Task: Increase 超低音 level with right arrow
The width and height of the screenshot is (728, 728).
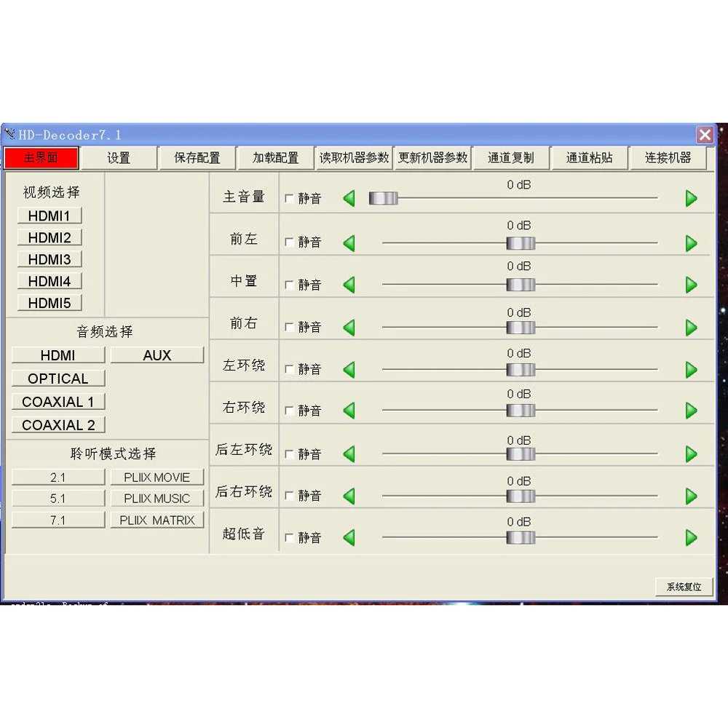Action: tap(692, 538)
